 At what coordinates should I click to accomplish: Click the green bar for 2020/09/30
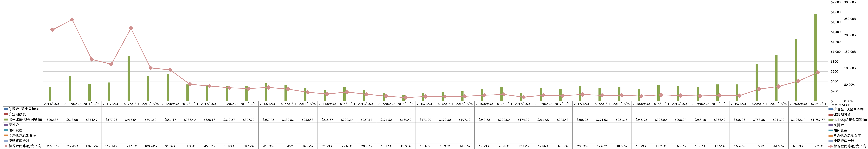(x=796, y=70)
